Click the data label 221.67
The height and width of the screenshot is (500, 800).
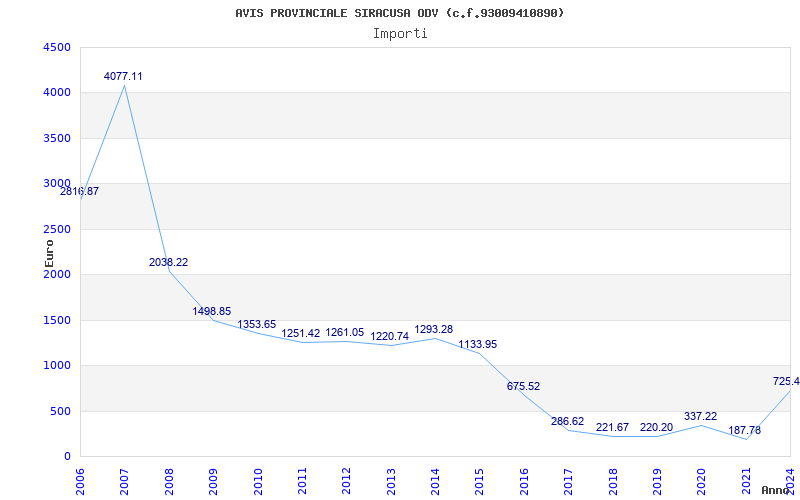pyautogui.click(x=612, y=427)
